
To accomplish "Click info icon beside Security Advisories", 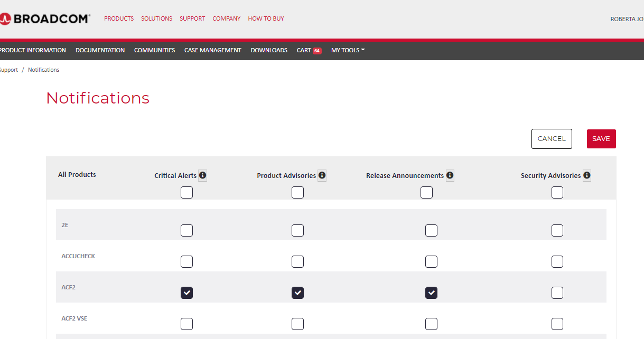I will point(587,175).
